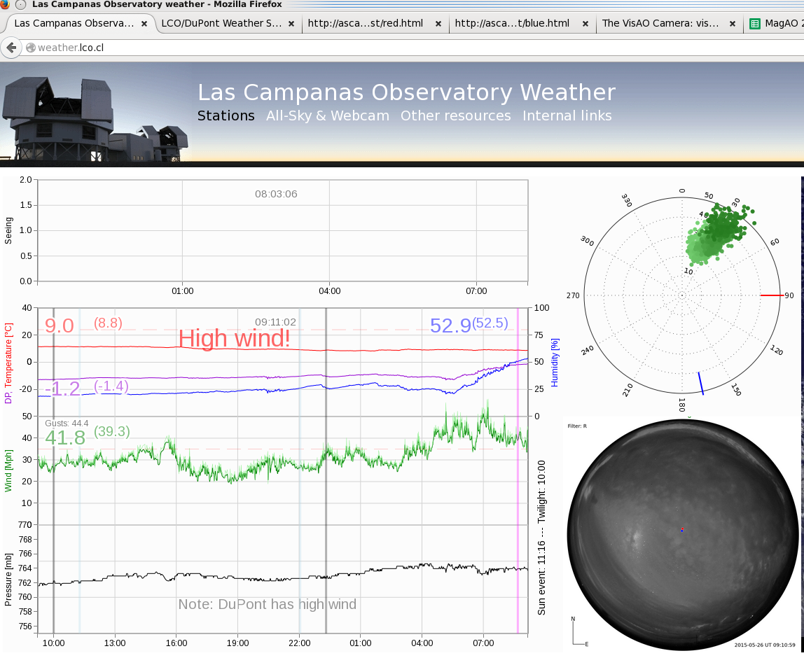The image size is (804, 672).
Task: Click the High wind! warning text
Action: (235, 338)
